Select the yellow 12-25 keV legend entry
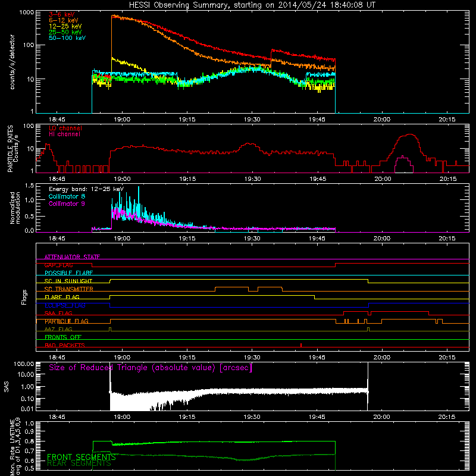 click(x=65, y=26)
